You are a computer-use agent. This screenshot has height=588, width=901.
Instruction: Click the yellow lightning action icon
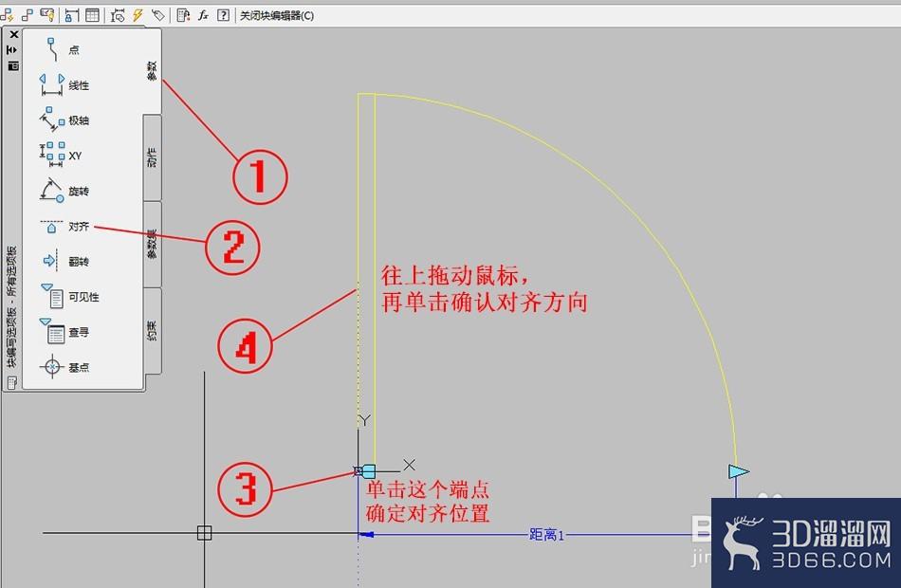pos(138,15)
